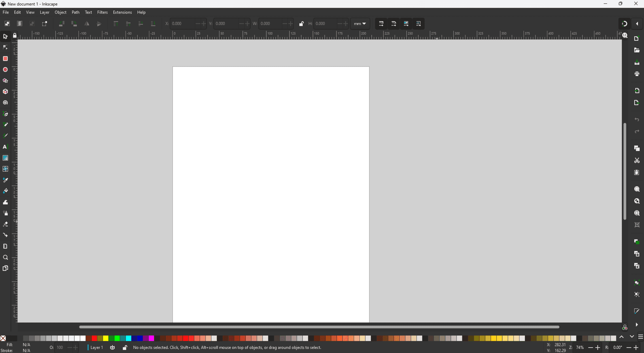Click the Zoom to page icon

pos(637,213)
